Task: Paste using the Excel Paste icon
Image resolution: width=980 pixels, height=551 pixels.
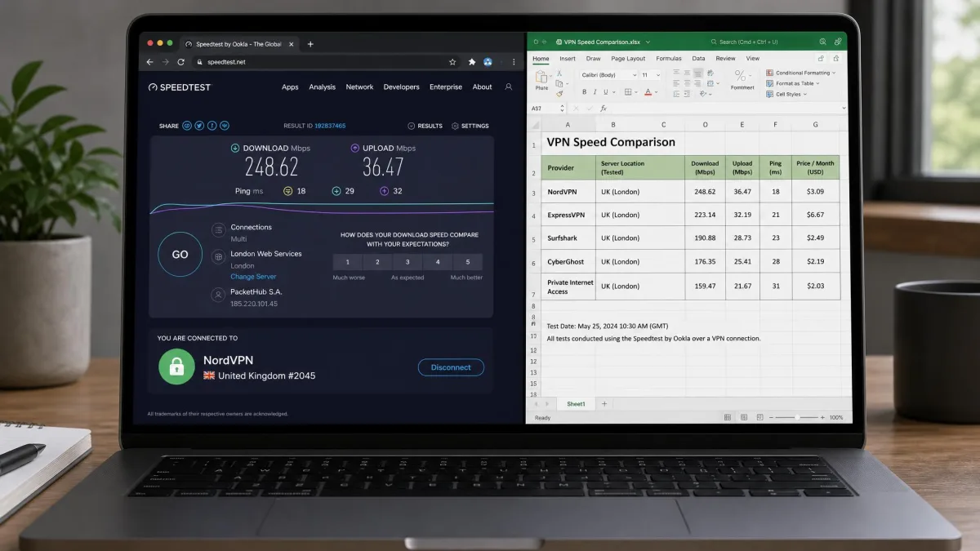Action: [541, 76]
